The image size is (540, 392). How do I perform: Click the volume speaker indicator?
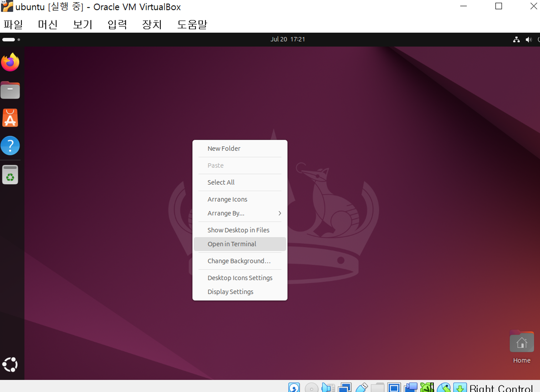tap(528, 40)
